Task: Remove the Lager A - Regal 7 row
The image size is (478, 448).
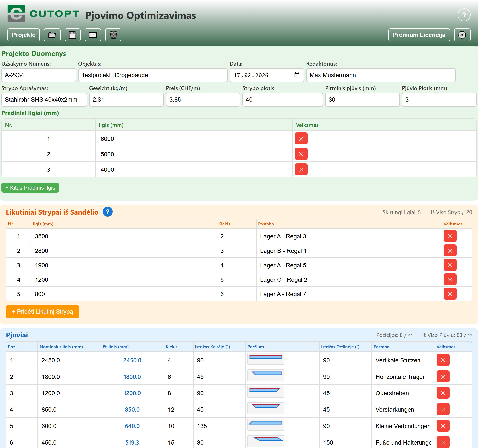Action: click(x=450, y=294)
